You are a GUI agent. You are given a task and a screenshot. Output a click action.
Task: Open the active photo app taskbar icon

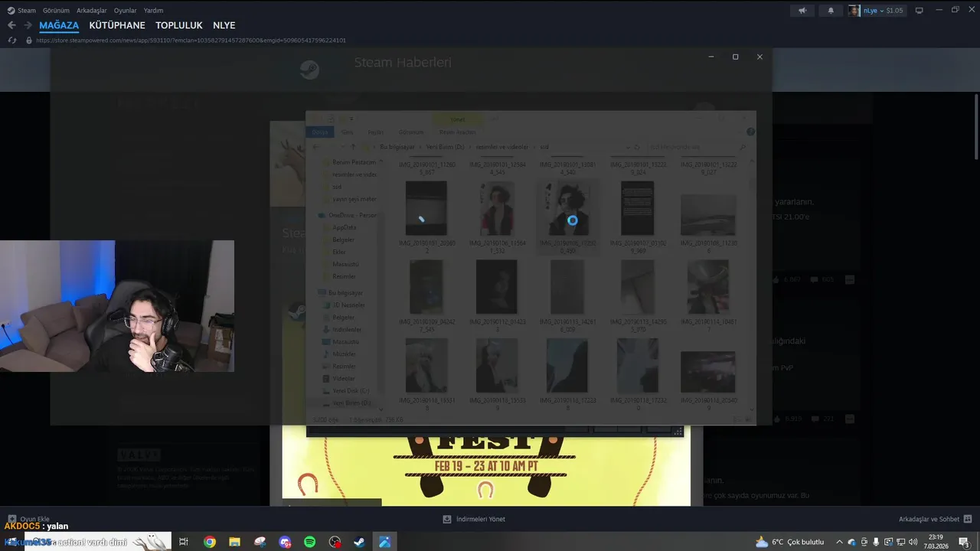[384, 542]
